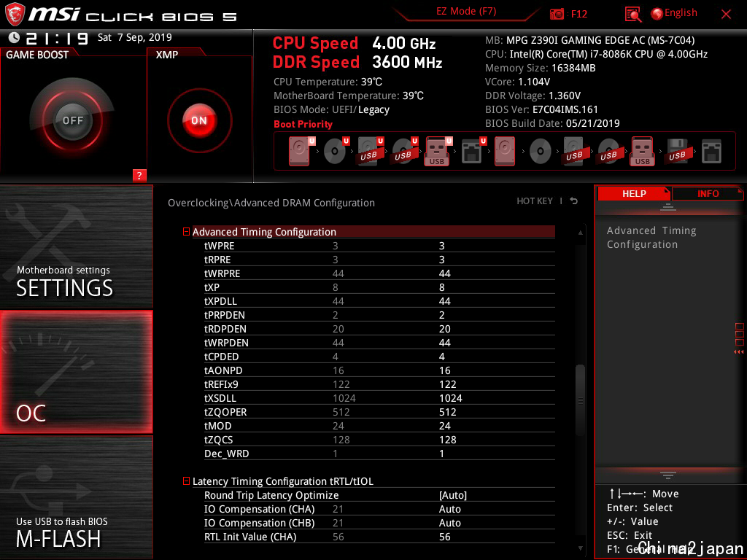The width and height of the screenshot is (747, 560).
Task: Select the legacy network boot device icon
Action: point(712,152)
